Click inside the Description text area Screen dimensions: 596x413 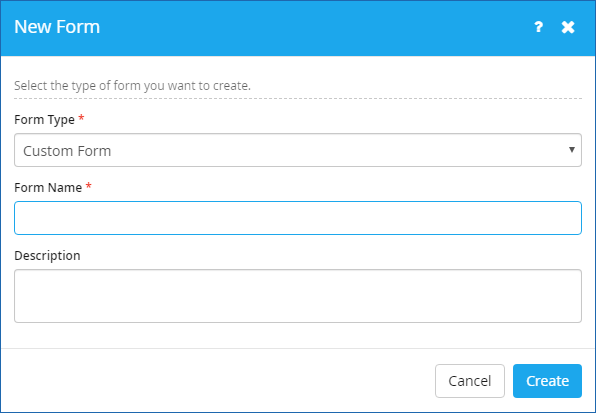[298, 296]
